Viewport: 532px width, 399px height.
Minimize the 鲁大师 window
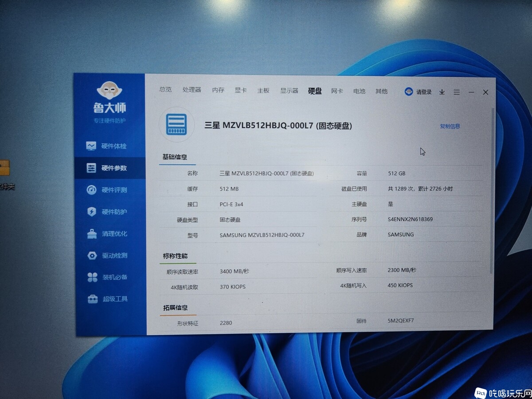[x=471, y=92]
